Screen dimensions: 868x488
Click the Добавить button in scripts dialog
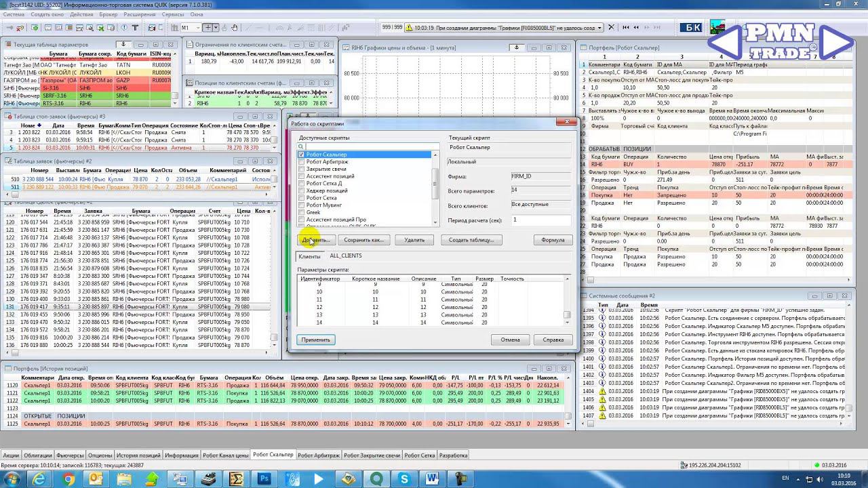point(316,240)
